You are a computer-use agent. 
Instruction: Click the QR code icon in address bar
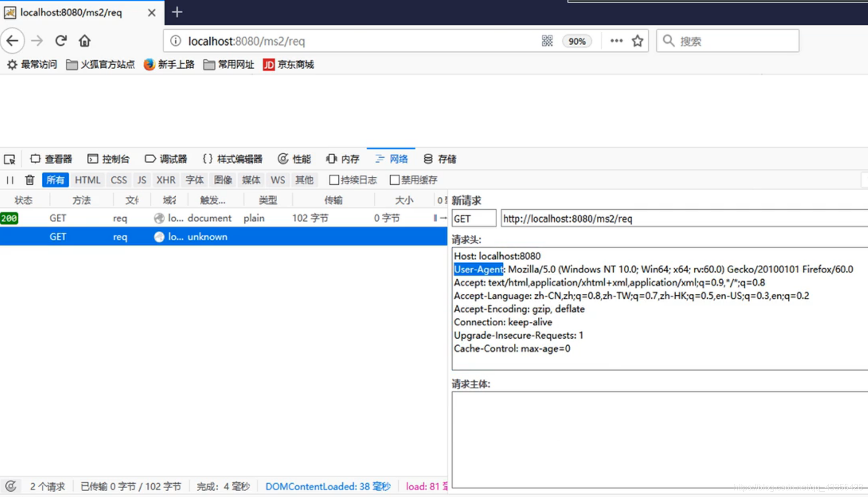click(547, 41)
